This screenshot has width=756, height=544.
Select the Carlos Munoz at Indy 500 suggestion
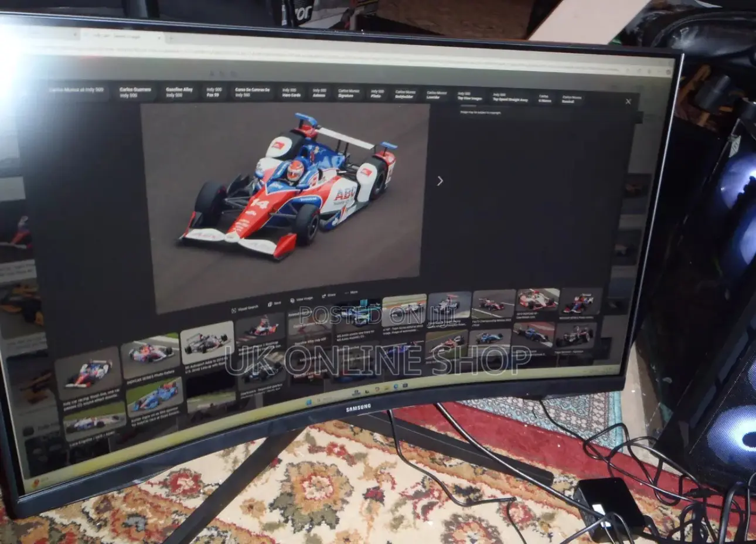(76, 90)
